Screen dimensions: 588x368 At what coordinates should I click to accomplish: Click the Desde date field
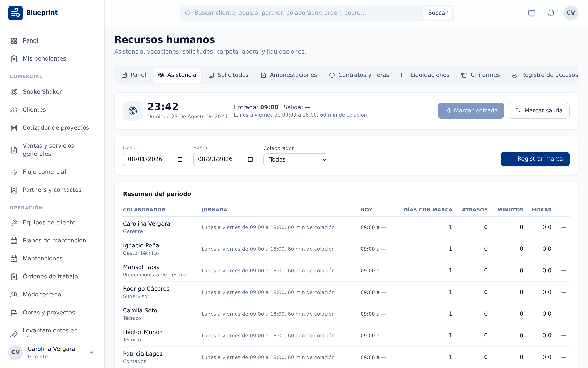pyautogui.click(x=156, y=159)
